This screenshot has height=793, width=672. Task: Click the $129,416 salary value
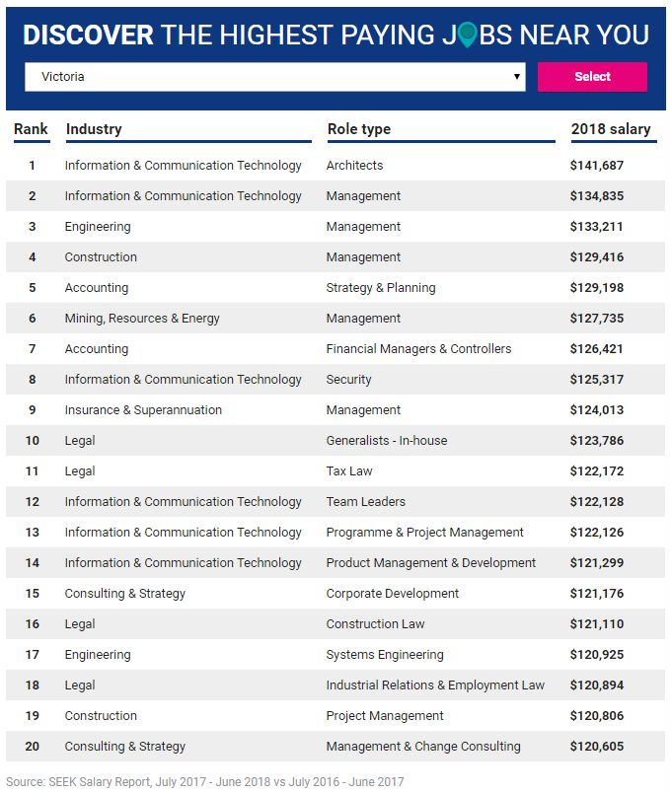597,256
